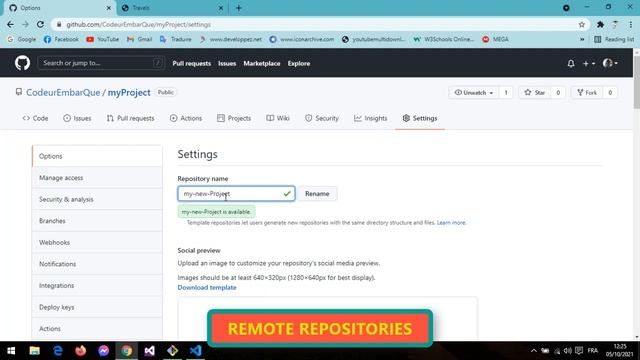Open Webhooks settings
The width and height of the screenshot is (640, 360).
(x=97, y=242)
